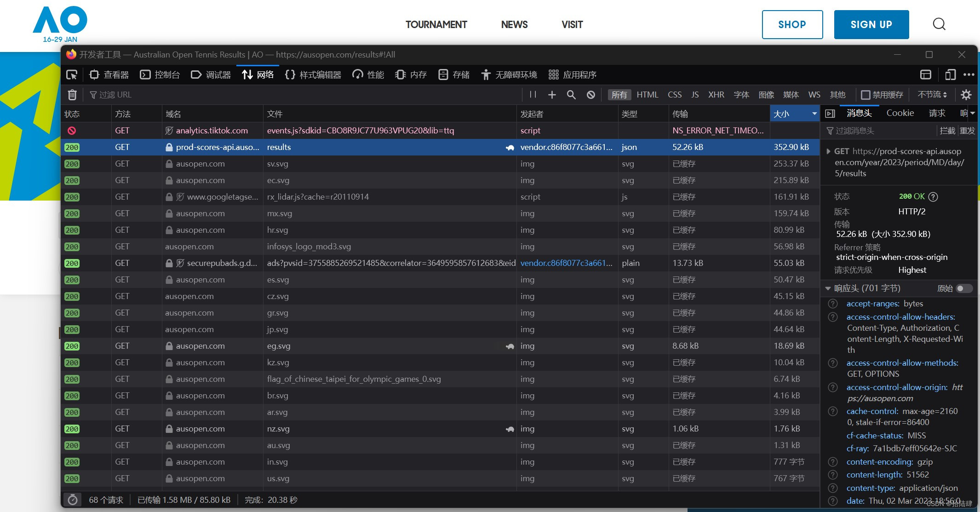Viewport: 980px width, 512px height.
Task: Click the SIGN UP button
Action: tap(871, 24)
